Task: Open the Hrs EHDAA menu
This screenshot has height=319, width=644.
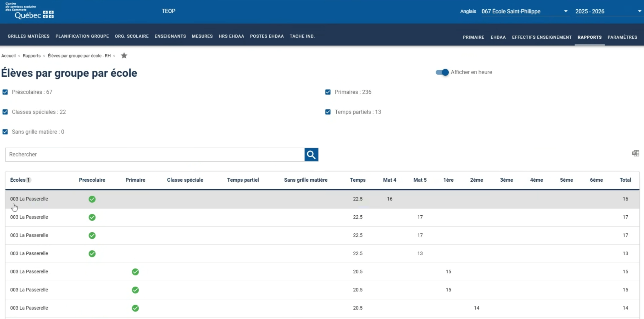Action: (231, 36)
